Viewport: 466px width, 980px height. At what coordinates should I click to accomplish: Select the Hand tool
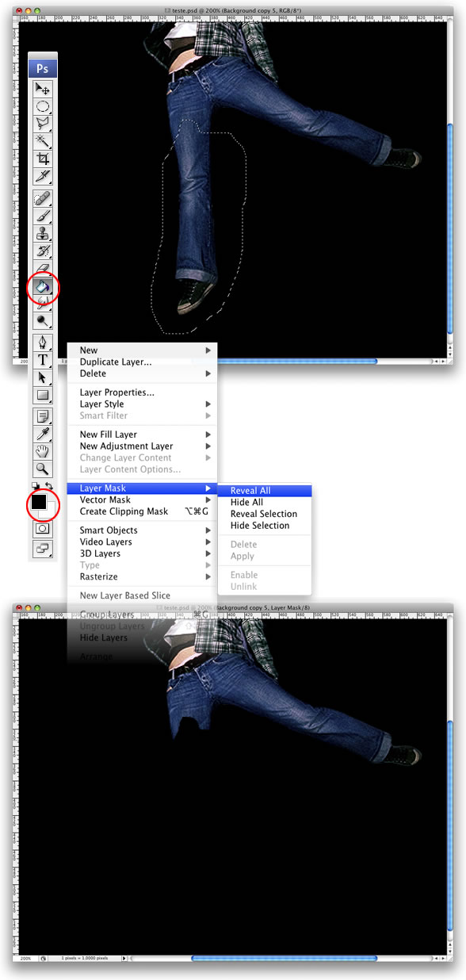pos(43,451)
